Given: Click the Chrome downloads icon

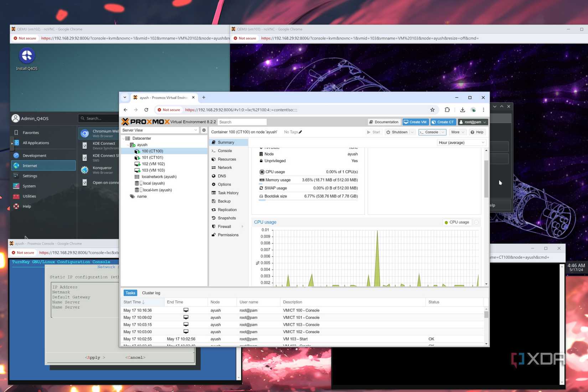Looking at the screenshot, I should (x=463, y=110).
